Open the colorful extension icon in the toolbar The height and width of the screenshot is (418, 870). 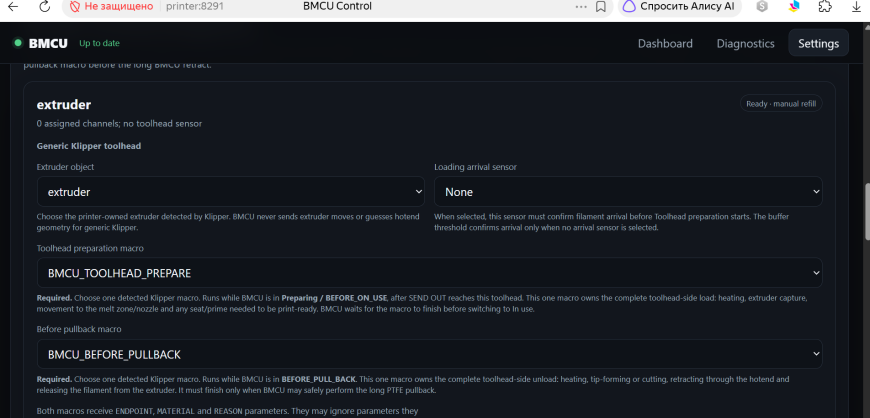point(794,7)
